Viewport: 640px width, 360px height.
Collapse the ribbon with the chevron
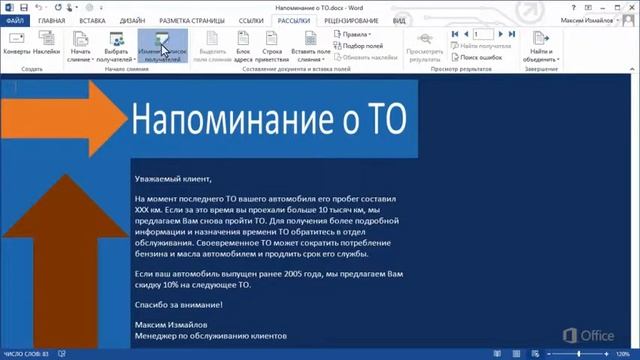click(632, 69)
